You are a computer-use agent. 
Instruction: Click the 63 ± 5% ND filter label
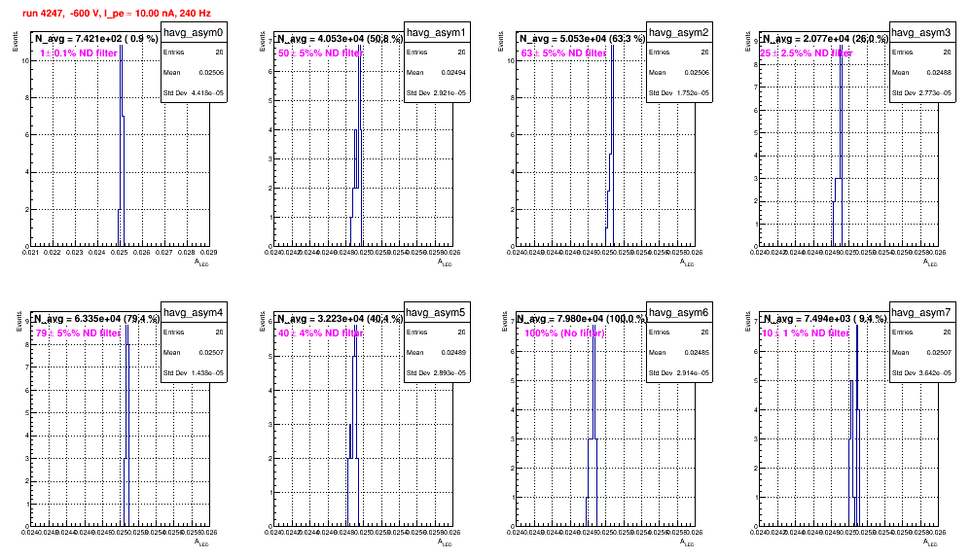563,53
